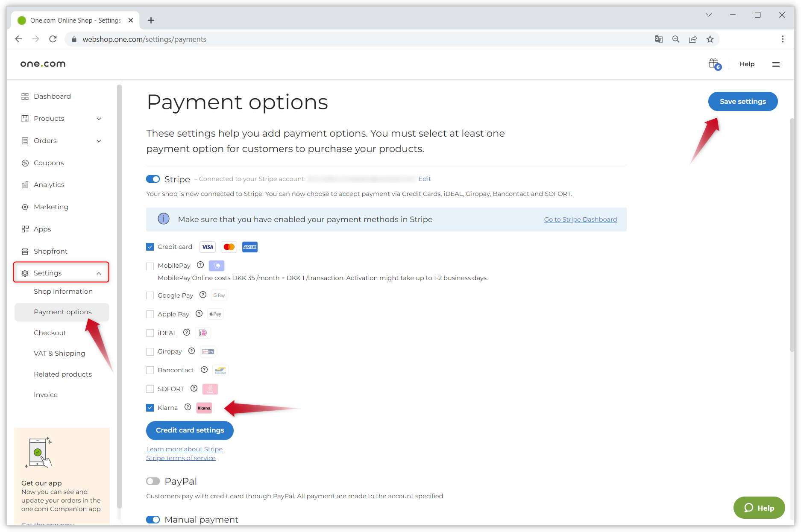Click Edit next to Stripe account
This screenshot has width=801, height=532.
click(x=425, y=179)
